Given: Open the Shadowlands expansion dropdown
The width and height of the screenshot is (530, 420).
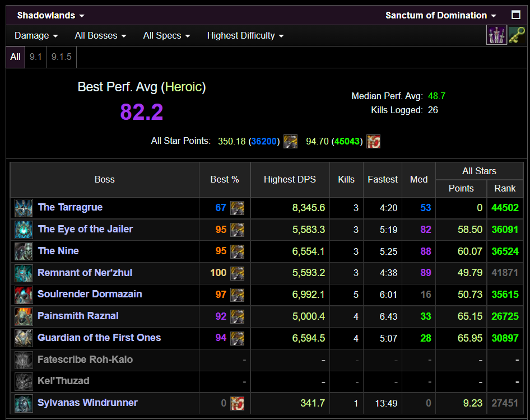Looking at the screenshot, I should (50, 16).
